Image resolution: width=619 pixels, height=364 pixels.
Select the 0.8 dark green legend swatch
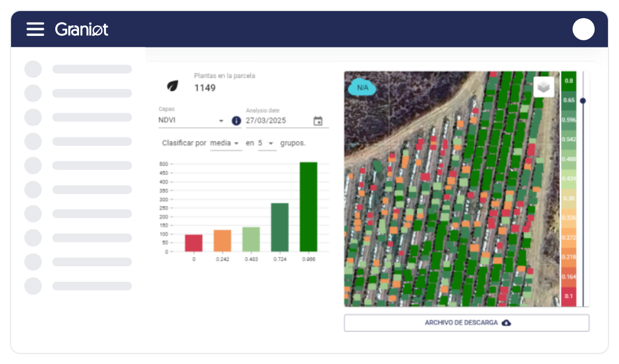point(569,81)
